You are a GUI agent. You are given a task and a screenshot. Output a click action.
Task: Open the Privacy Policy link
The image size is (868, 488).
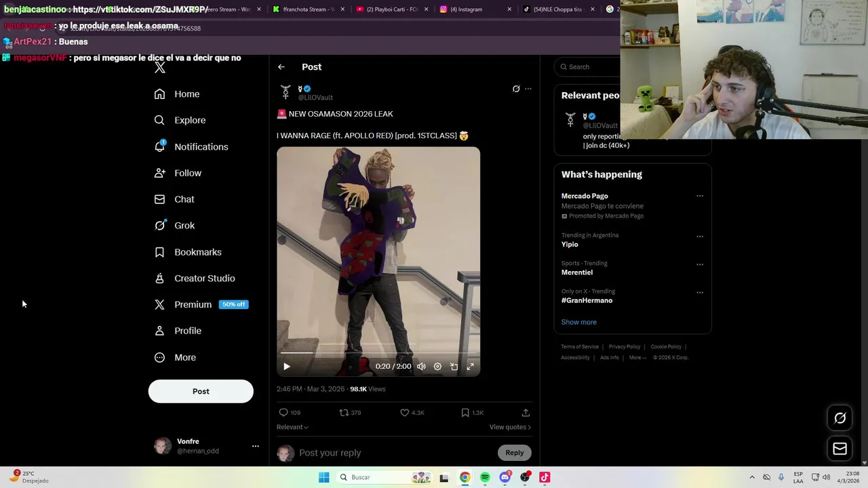click(625, 347)
